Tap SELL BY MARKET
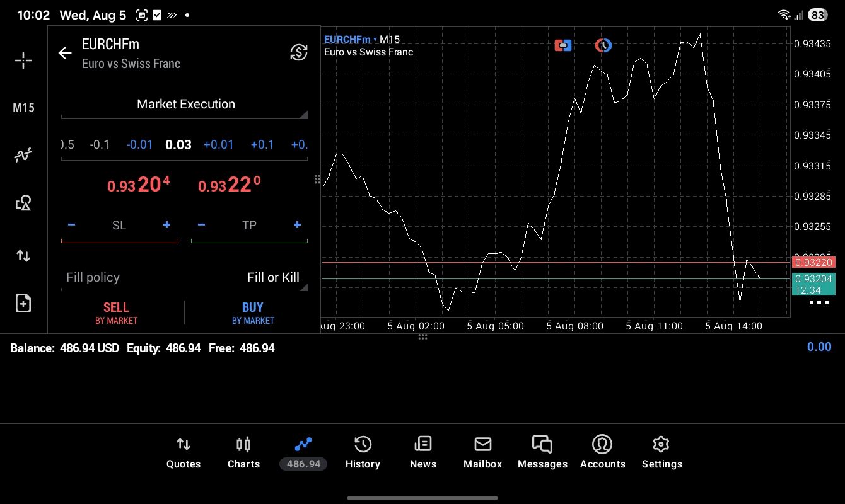This screenshot has height=504, width=845. point(116,313)
